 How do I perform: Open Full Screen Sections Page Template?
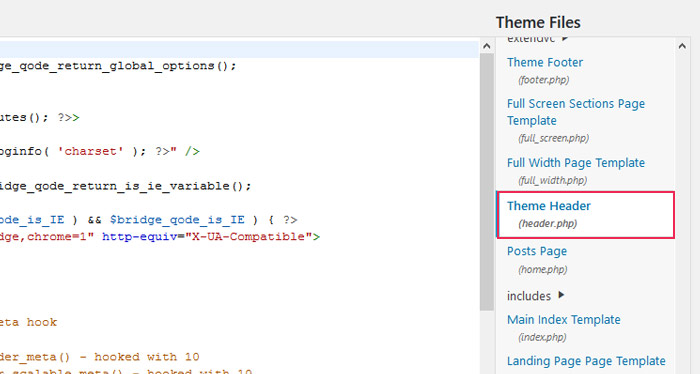tap(576, 112)
